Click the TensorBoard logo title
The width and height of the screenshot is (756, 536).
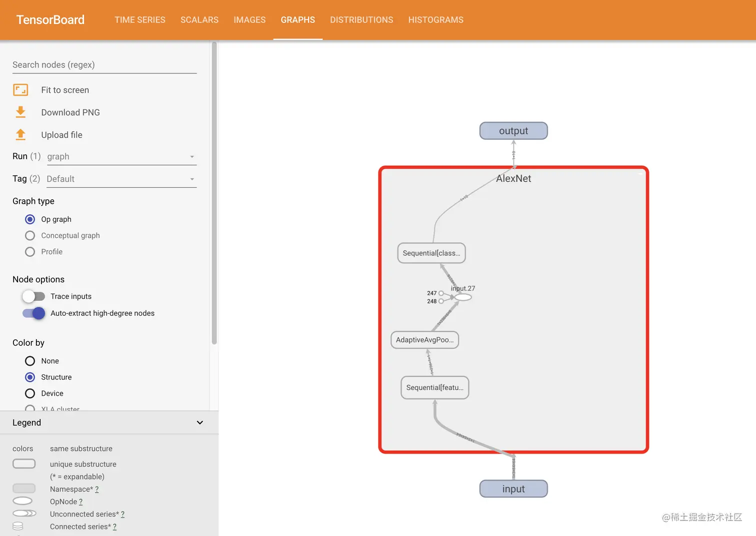tap(50, 19)
